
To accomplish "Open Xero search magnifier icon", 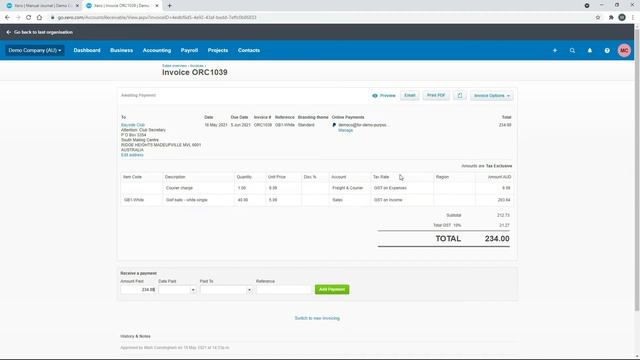I will pyautogui.click(x=572, y=51).
